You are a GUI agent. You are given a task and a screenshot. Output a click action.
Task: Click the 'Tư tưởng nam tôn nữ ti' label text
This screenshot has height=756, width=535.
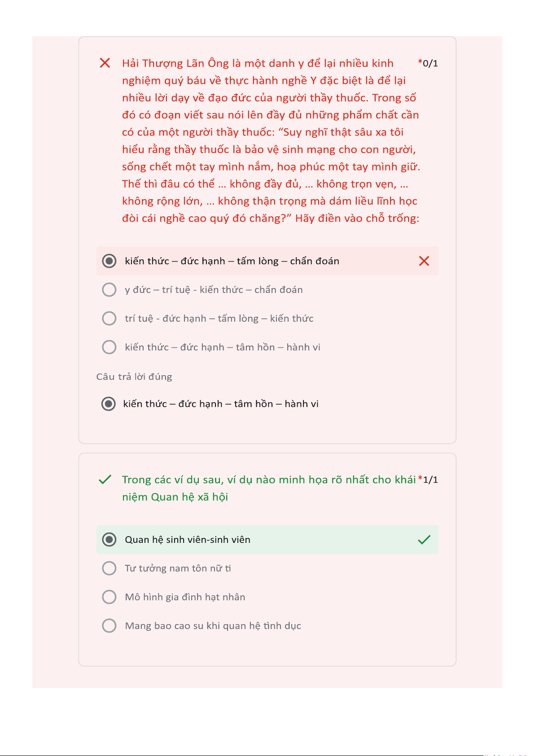[x=178, y=568]
